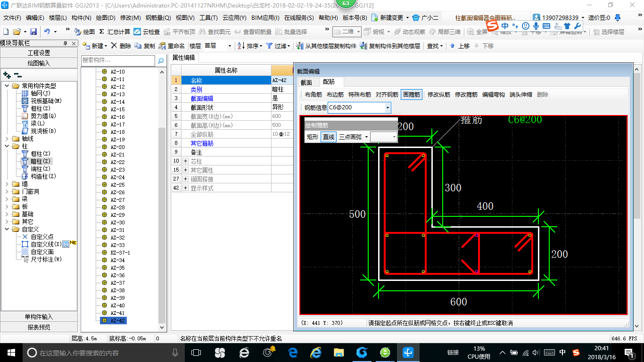Open the 单构件输入 section
This screenshot has width=644, height=362.
tap(39, 317)
